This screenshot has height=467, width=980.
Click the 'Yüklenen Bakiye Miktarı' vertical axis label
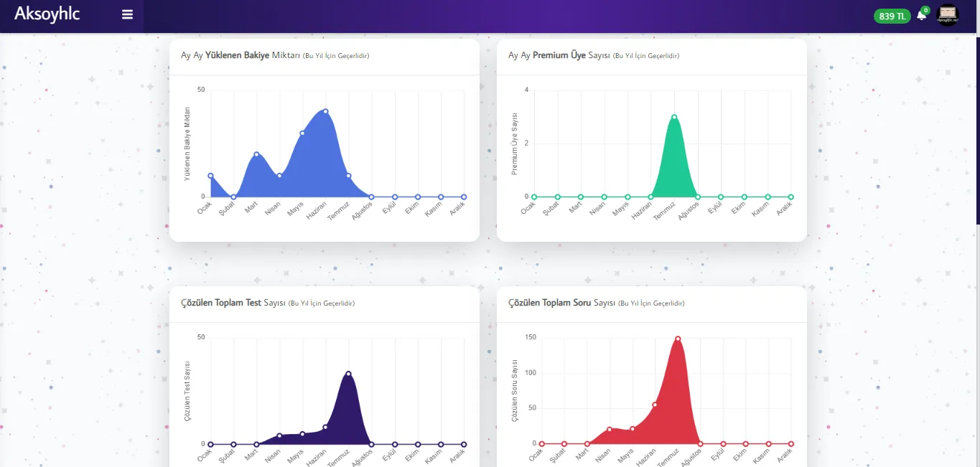pos(187,143)
